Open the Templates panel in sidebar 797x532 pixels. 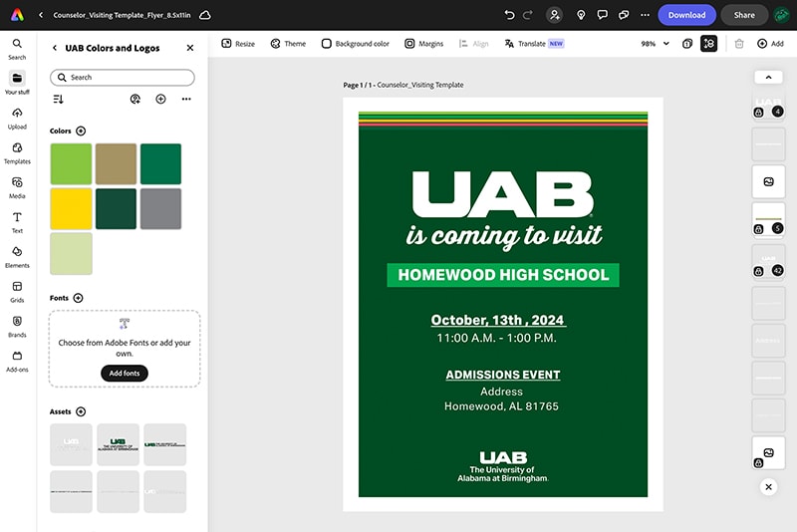[17, 152]
